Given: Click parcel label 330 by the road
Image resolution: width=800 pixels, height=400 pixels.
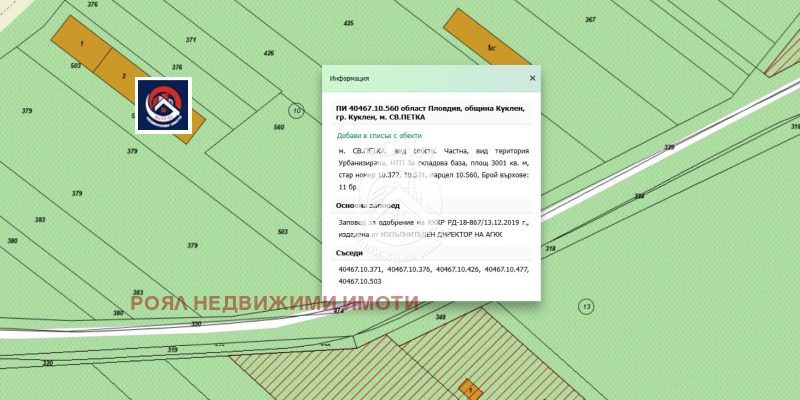Looking at the screenshot, I should 196,323.
